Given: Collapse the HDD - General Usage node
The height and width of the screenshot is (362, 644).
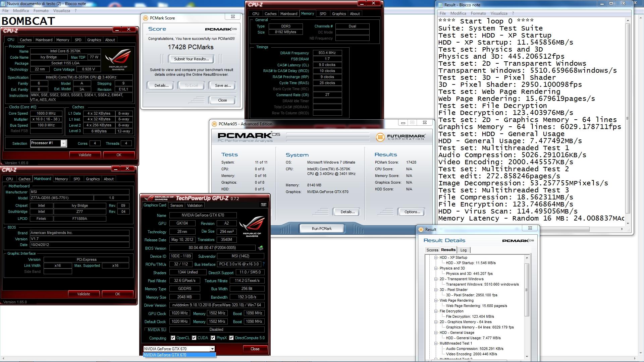Looking at the screenshot, I should coord(436,333).
